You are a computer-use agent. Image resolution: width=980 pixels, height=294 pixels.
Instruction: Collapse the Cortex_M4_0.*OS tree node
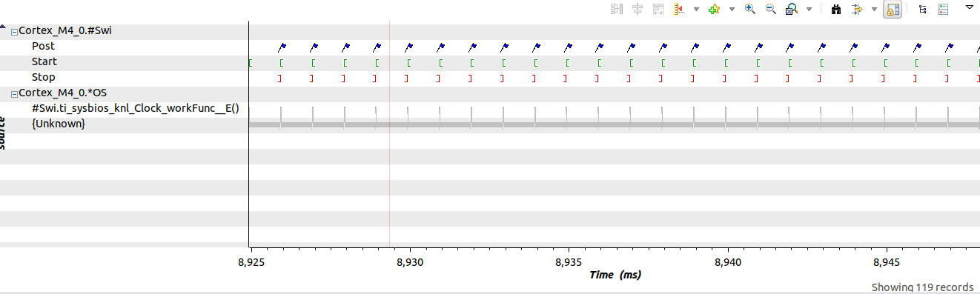pos(14,93)
